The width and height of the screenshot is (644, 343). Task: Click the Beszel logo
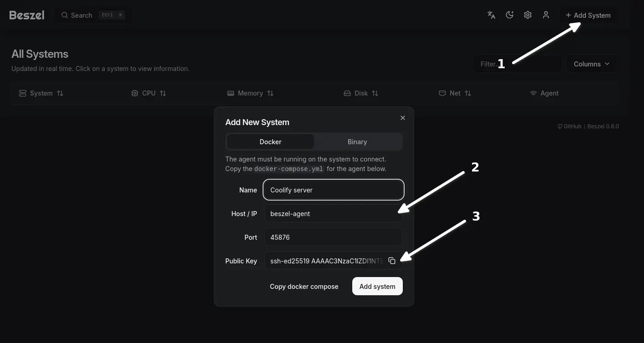tap(27, 15)
